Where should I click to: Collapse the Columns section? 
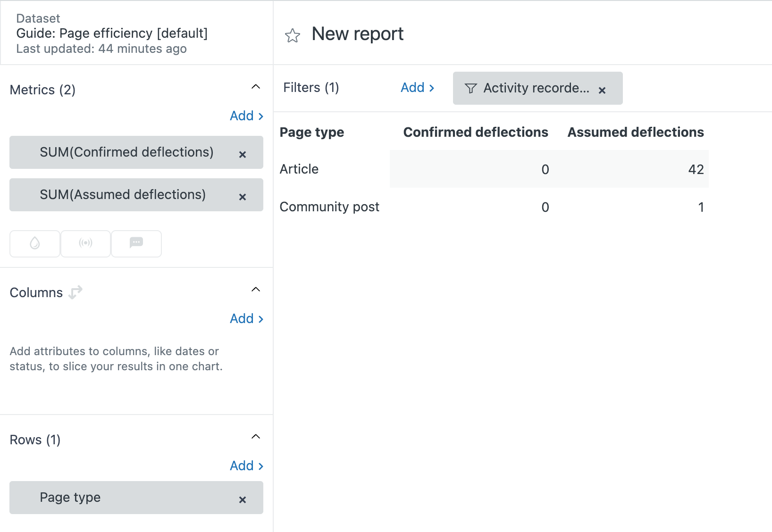(256, 290)
